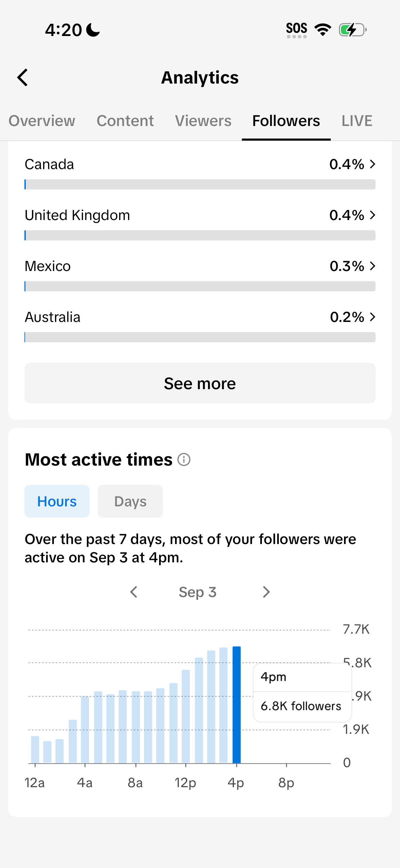The image size is (400, 868).
Task: Switch to the Days toggle
Action: coord(130,501)
